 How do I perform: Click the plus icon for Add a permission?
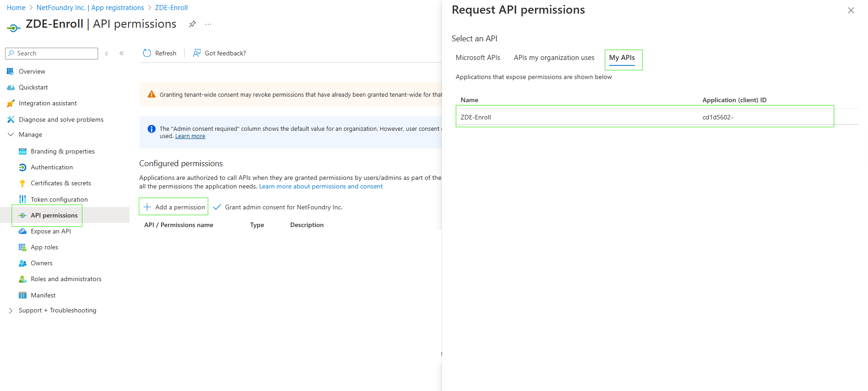pos(147,207)
